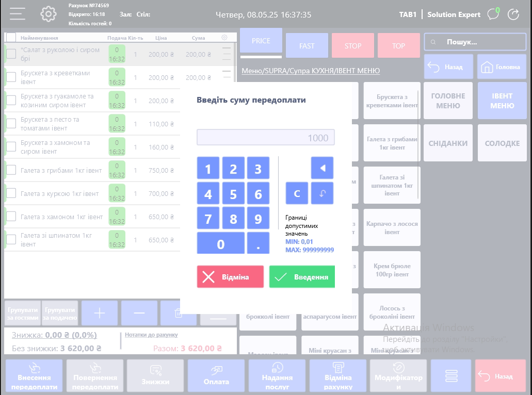Viewport: 532px width, 395px height.
Task: Open the Нотатки до рахунку link
Action: point(151,335)
